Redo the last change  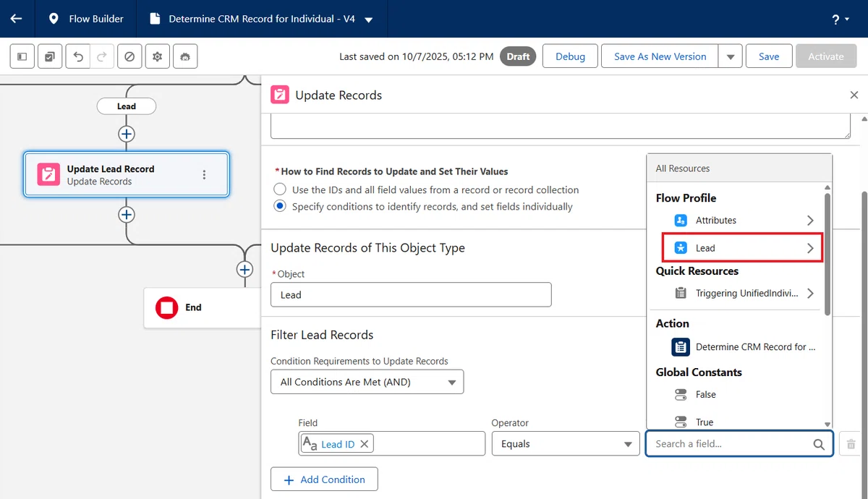coord(102,56)
